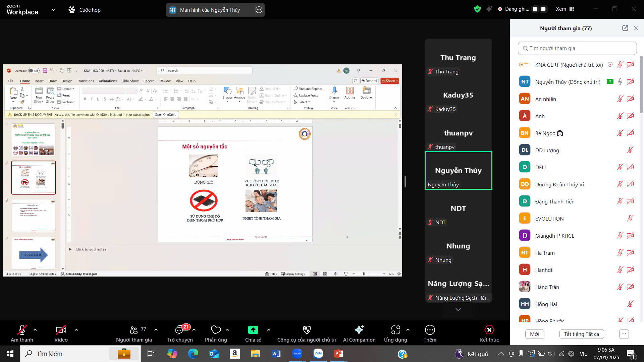This screenshot has height=362, width=644.
Task: Click the green Share screen icon
Action: click(253, 330)
